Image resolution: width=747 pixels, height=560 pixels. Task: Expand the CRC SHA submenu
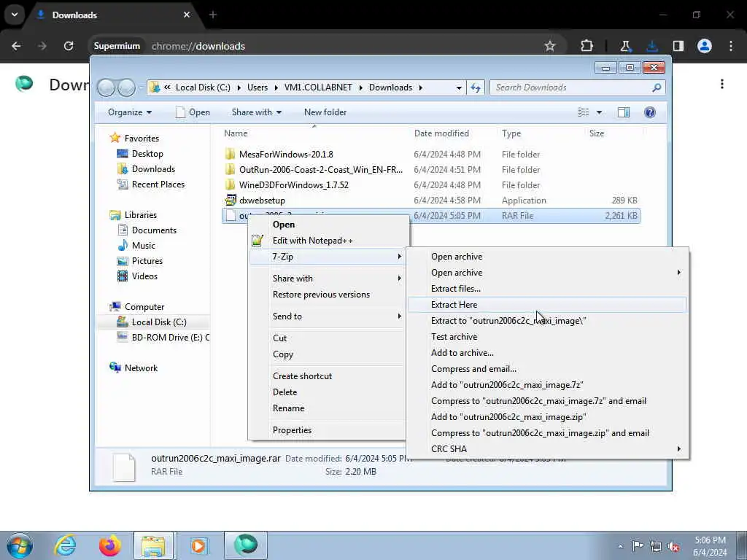(x=547, y=449)
